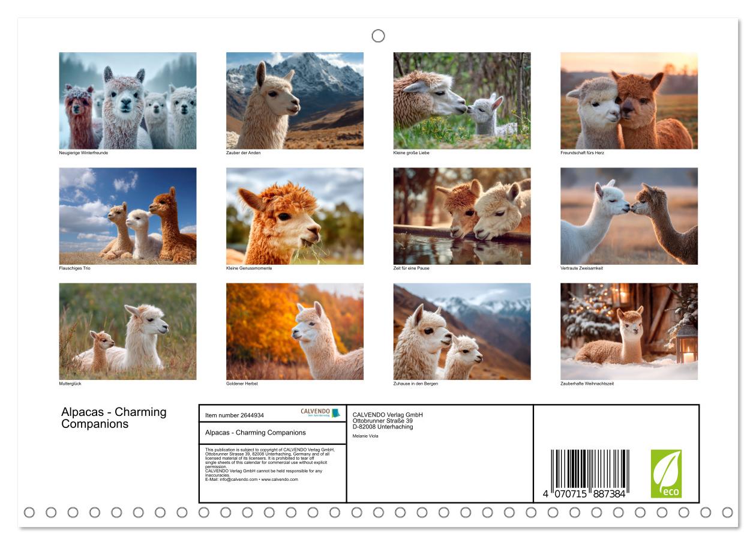This screenshot has width=756, height=545.
Task: Click the CALVENDO publisher logo
Action: pos(320,413)
